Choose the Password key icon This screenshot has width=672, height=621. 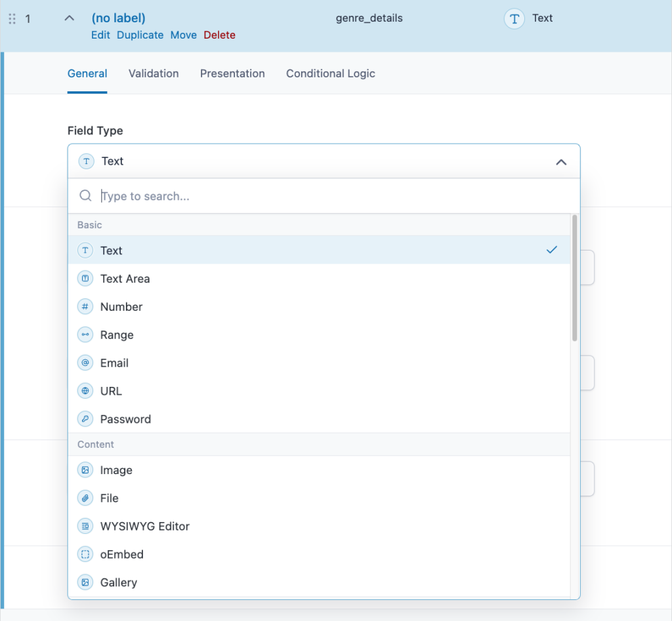point(85,420)
